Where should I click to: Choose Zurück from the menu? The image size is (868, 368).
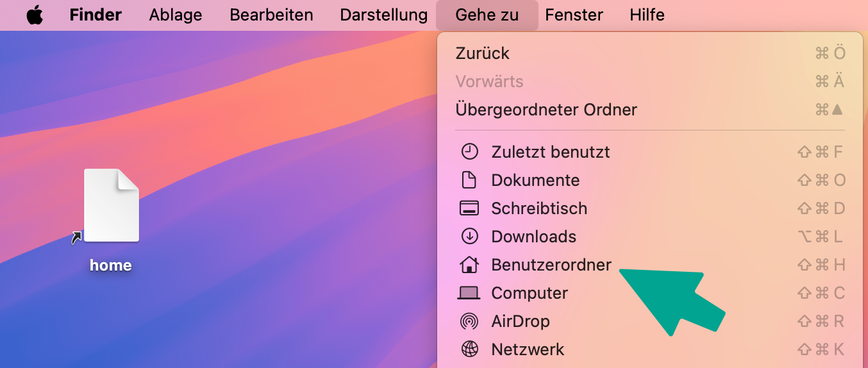[483, 53]
